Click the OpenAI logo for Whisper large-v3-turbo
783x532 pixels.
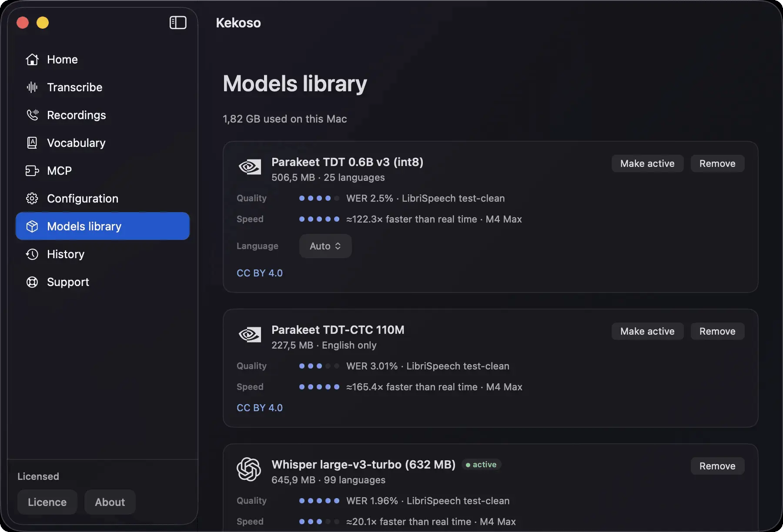click(x=249, y=469)
